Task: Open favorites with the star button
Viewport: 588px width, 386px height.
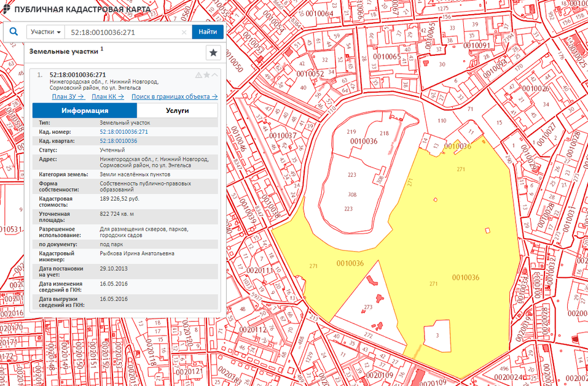Action: 213,53
